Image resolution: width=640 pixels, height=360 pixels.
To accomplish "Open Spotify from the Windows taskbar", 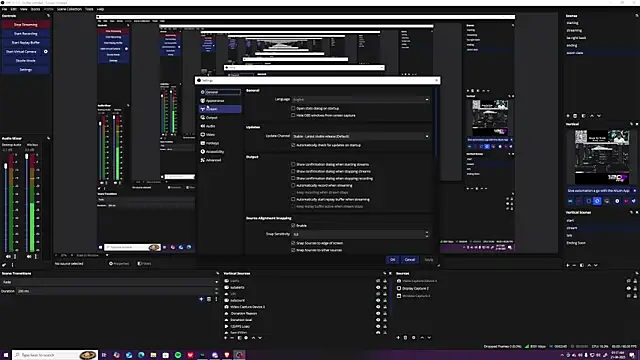I will pyautogui.click(x=178, y=355).
